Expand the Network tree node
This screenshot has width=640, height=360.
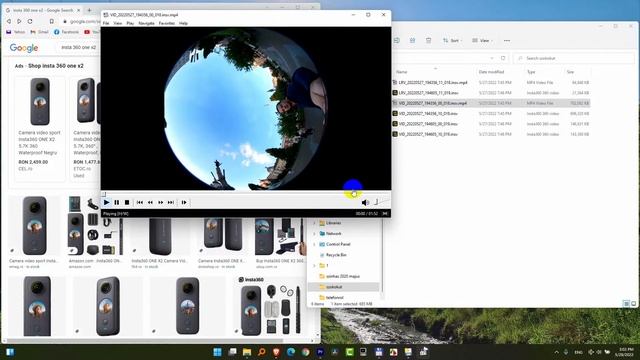[x=314, y=234]
